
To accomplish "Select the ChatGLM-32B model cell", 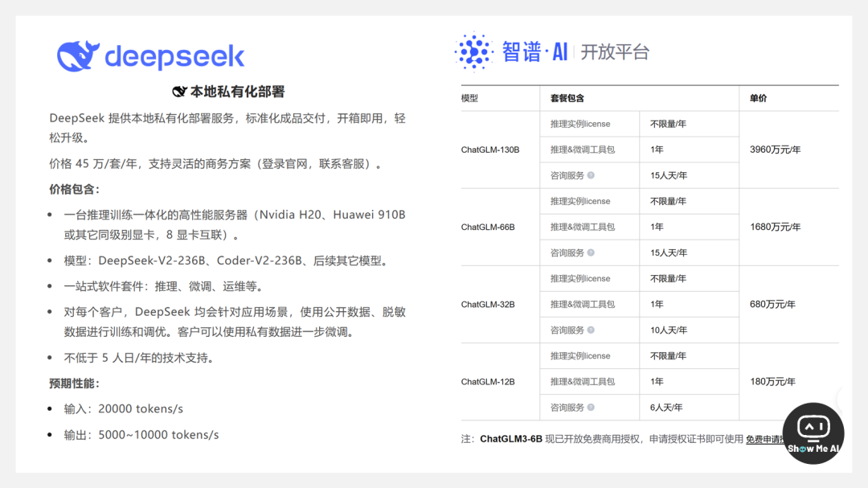I will coord(488,304).
